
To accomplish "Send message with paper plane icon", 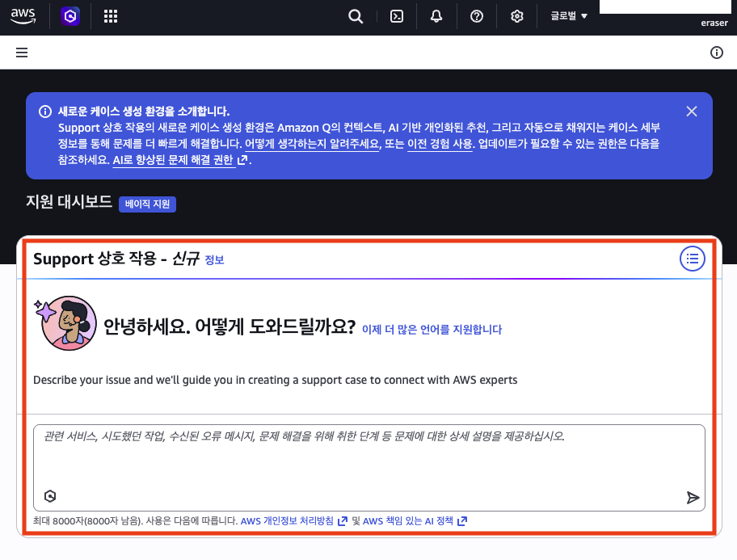I will 693,498.
